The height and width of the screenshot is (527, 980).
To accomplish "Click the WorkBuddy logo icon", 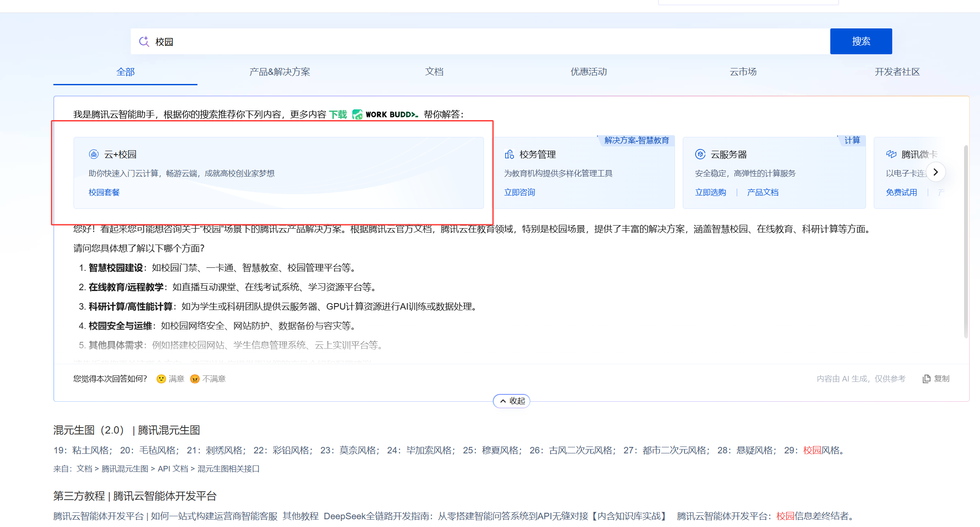I will click(x=357, y=115).
